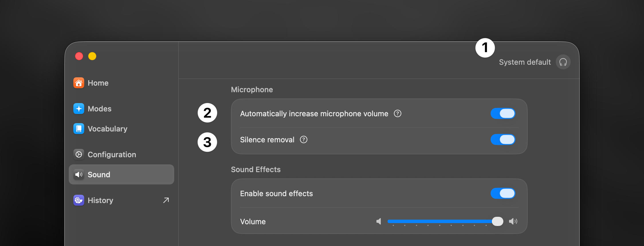Go to the Home section
The width and height of the screenshot is (644, 246).
(121, 83)
